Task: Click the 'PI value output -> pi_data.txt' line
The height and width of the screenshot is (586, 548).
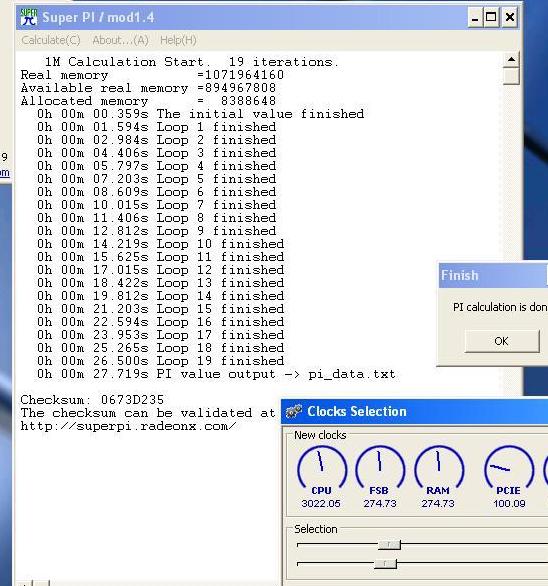Action: click(x=216, y=374)
